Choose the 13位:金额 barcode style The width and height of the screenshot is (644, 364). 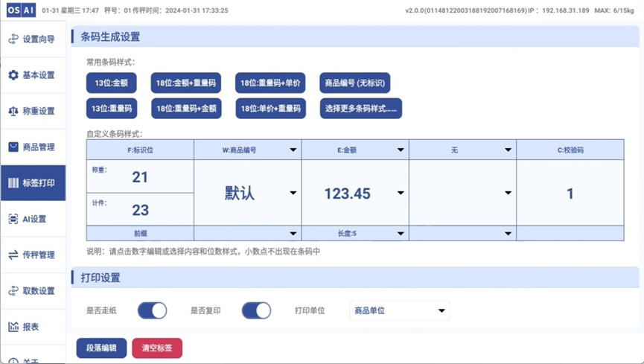pyautogui.click(x=111, y=83)
